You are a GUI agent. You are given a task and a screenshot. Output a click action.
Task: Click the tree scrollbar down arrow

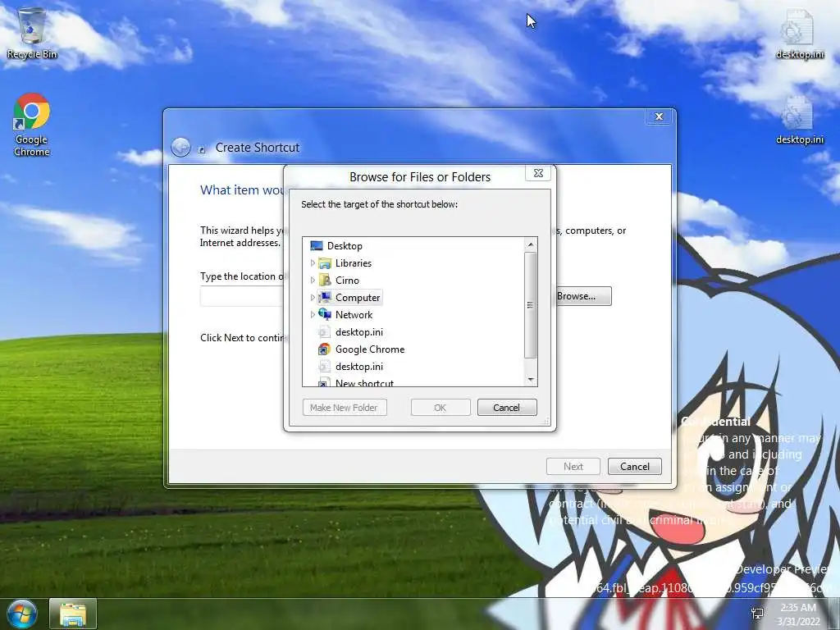(x=531, y=379)
